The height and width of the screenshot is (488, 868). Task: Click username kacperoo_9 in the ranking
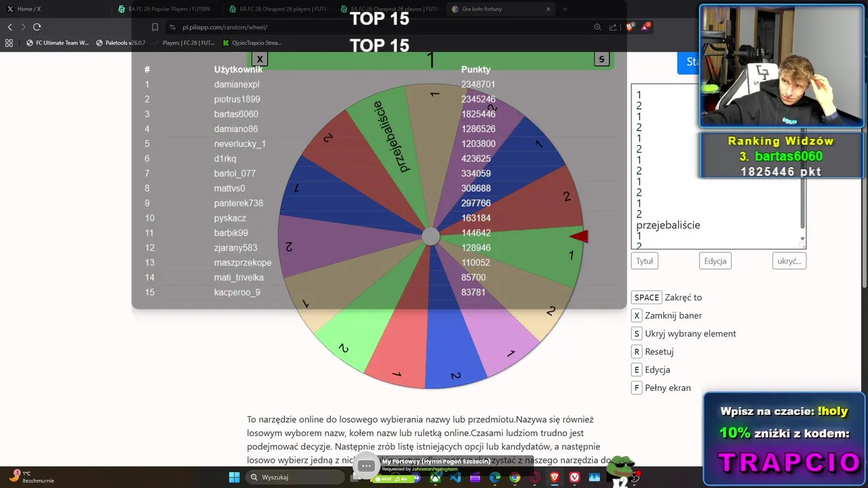(237, 293)
